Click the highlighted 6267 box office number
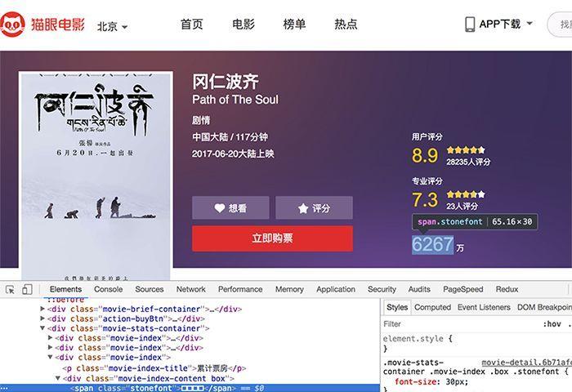This screenshot has height=392, width=572. point(432,245)
